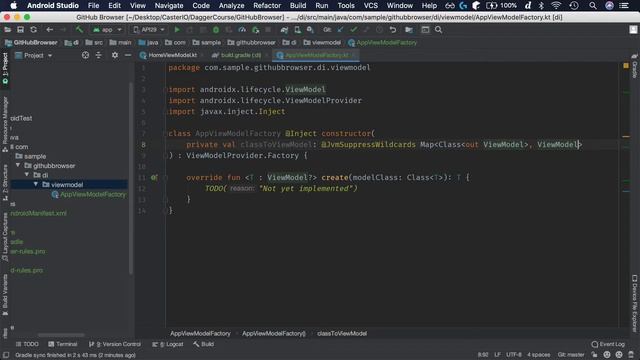This screenshot has height=360, width=640.
Task: Open the VCS menu
Action: (x=371, y=6)
